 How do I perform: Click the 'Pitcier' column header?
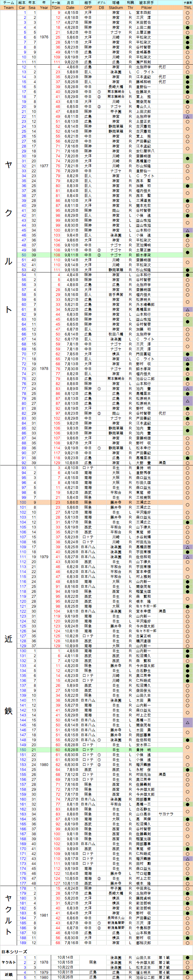[147, 8]
